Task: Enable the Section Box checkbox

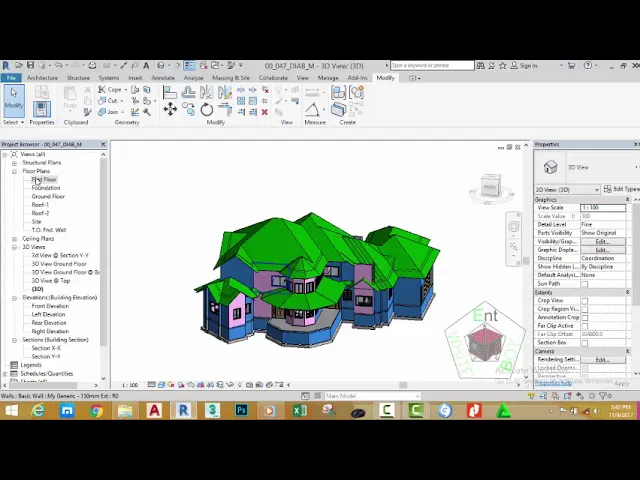Action: pyautogui.click(x=584, y=343)
